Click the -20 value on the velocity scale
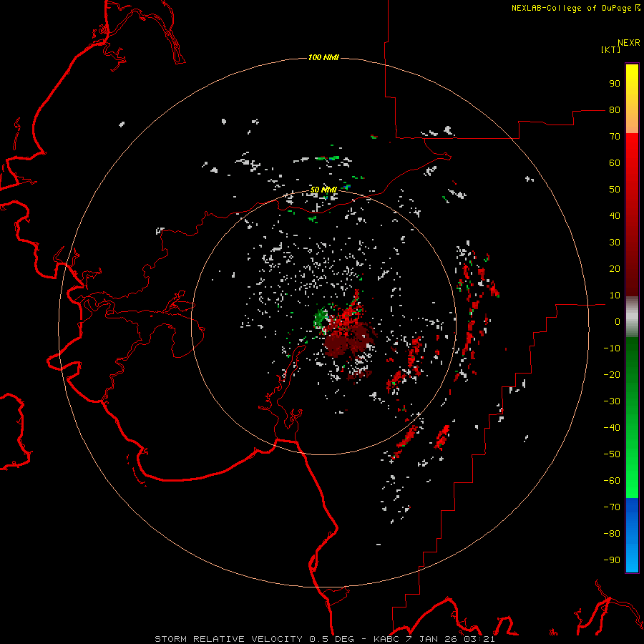 (612, 374)
